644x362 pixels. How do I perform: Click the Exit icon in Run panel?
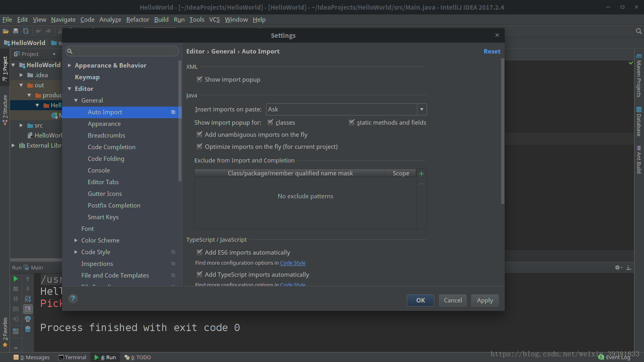tap(16, 319)
